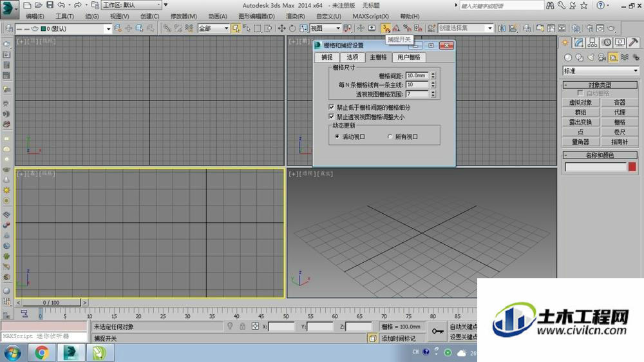This screenshot has height=362, width=644.
Task: Open the 标准 helper category dropdown
Action: tap(600, 71)
